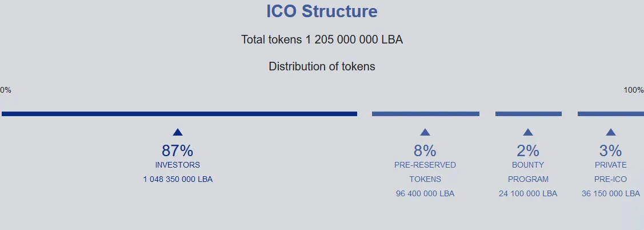Viewport: 644px width, 230px height.
Task: Click the Total tokens 1 205 000 000 LBA text
Action: pyautogui.click(x=322, y=39)
